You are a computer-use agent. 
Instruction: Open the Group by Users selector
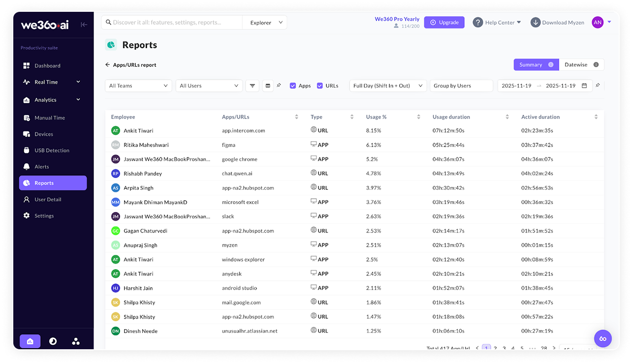[x=461, y=86]
